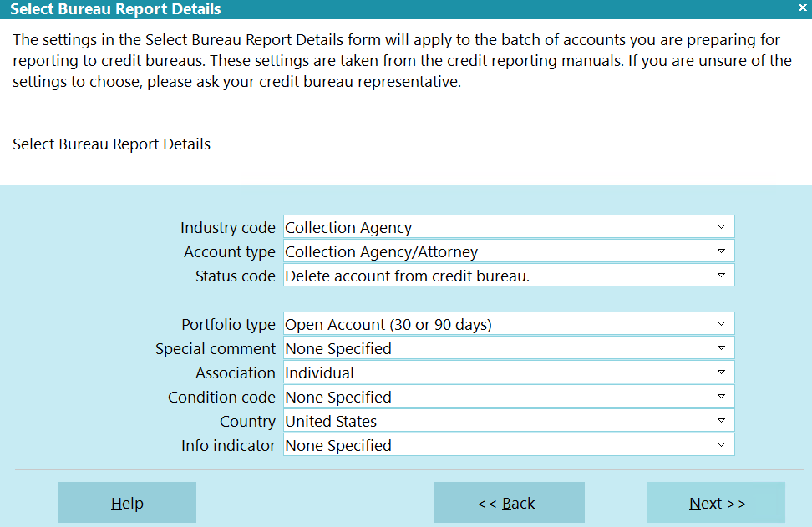Open the Status code dropdown arrow
Viewport: 812px width, 527px height.
(721, 276)
